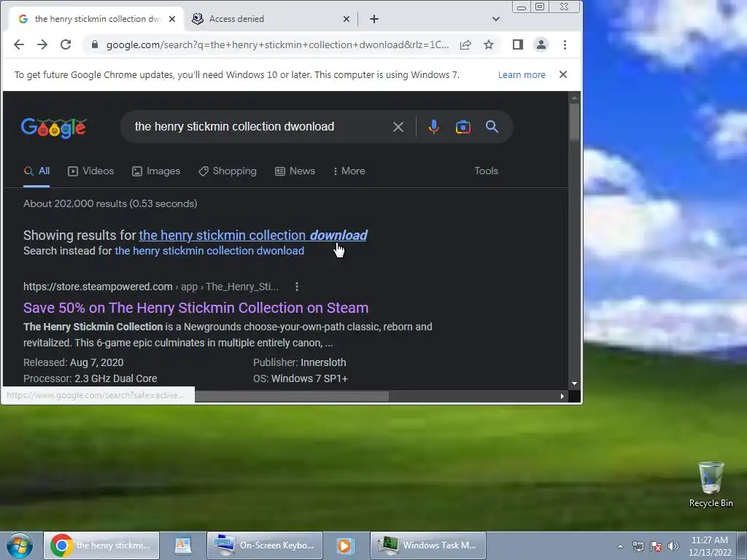The width and height of the screenshot is (747, 560).
Task: Open Learn more about Chrome updates
Action: [522, 75]
